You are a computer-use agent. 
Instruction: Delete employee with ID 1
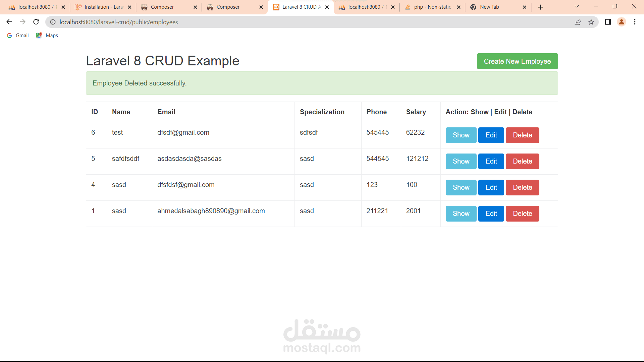[522, 214]
